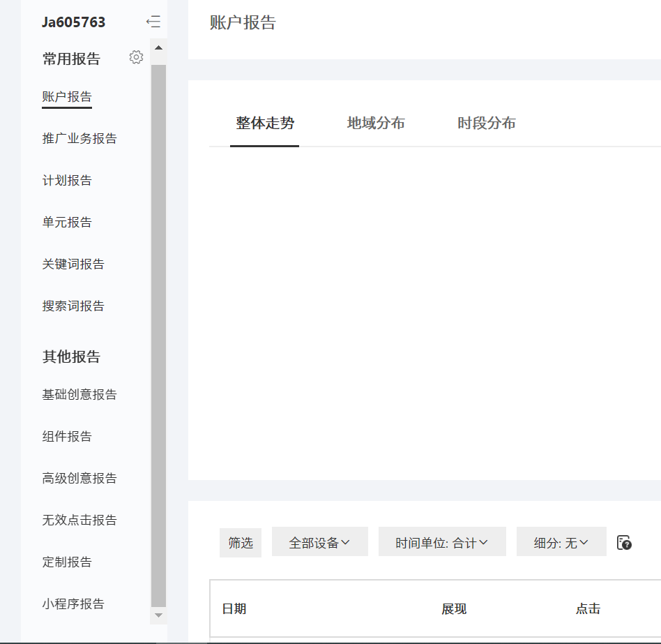Click the sidebar scroll up arrow
This screenshot has width=661, height=644.
(158, 47)
